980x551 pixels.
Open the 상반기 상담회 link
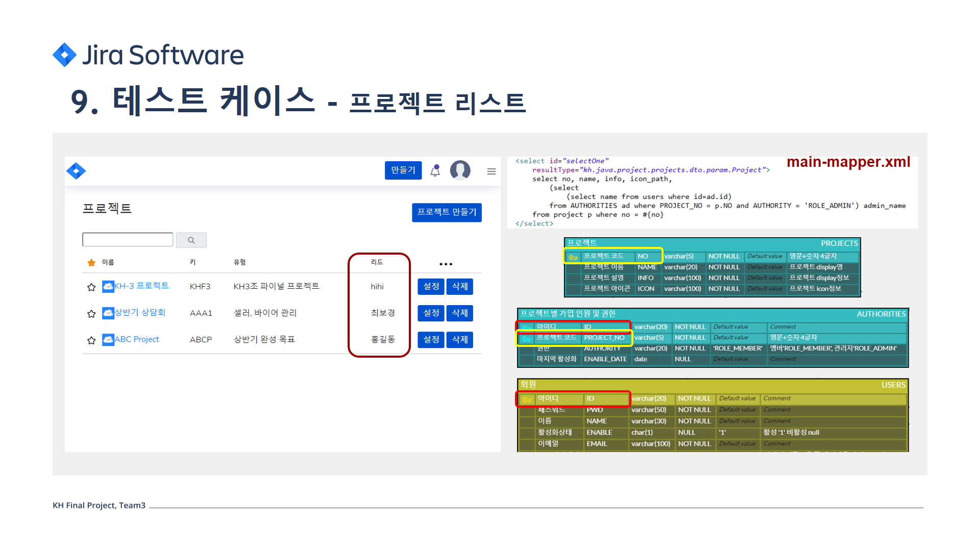pyautogui.click(x=140, y=313)
